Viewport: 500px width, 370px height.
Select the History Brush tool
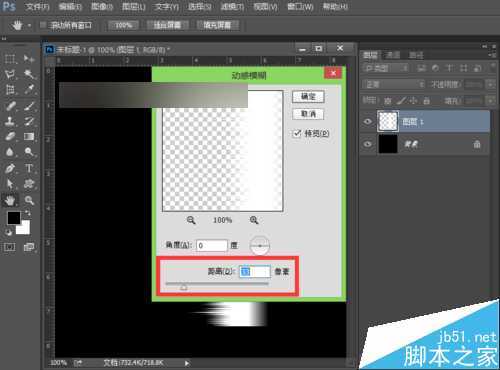click(x=29, y=121)
